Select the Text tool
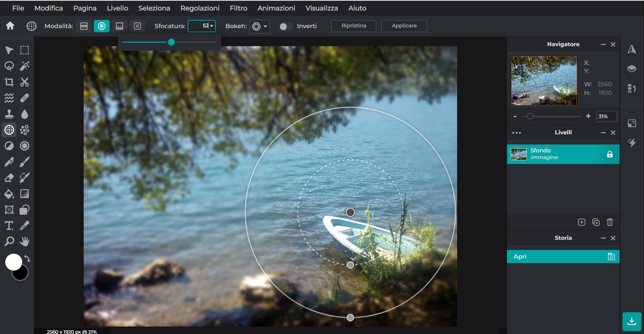Viewport: 644px width, 334px height. (9, 226)
